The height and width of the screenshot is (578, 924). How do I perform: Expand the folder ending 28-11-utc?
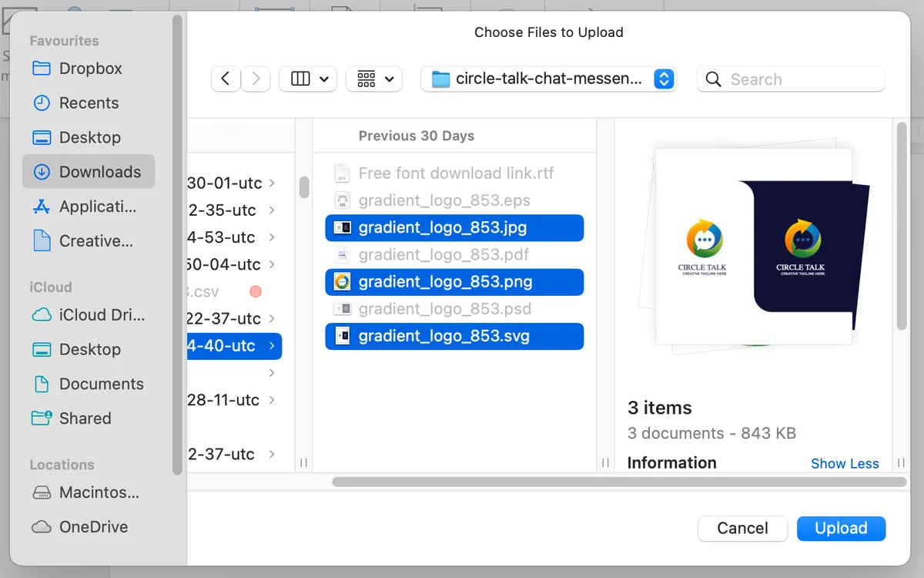click(272, 400)
